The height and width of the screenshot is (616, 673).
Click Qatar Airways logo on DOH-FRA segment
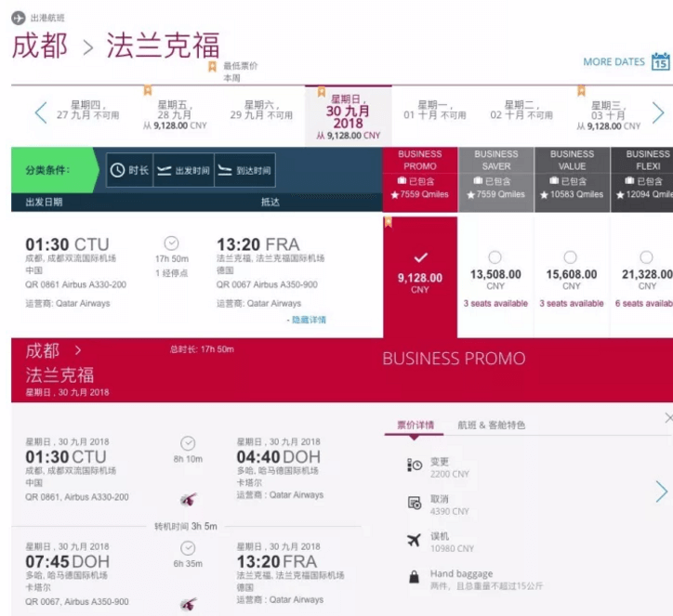(189, 604)
